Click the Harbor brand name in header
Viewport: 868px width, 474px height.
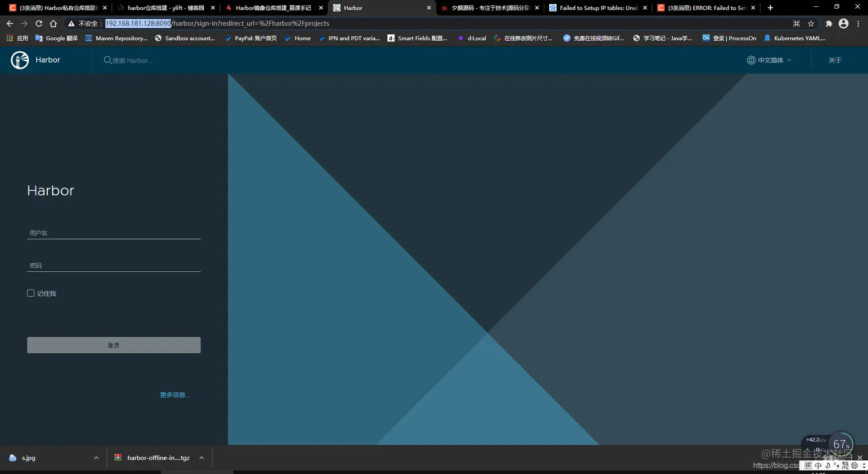tap(48, 60)
